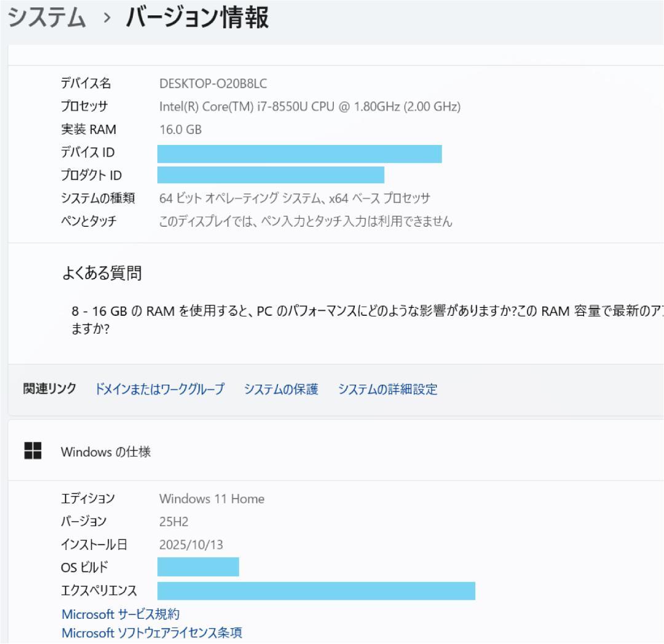Click the OS ビルド field

click(197, 567)
